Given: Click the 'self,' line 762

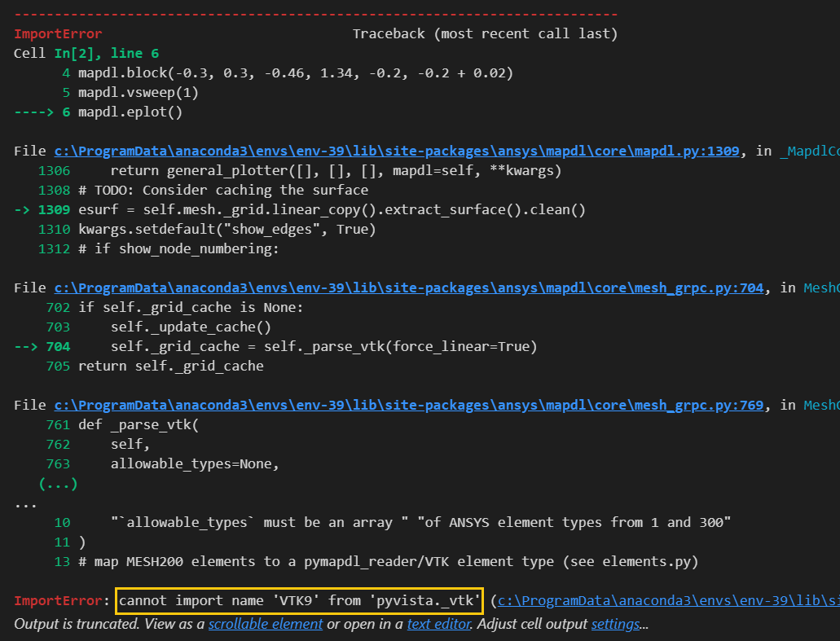Looking at the screenshot, I should 130,444.
